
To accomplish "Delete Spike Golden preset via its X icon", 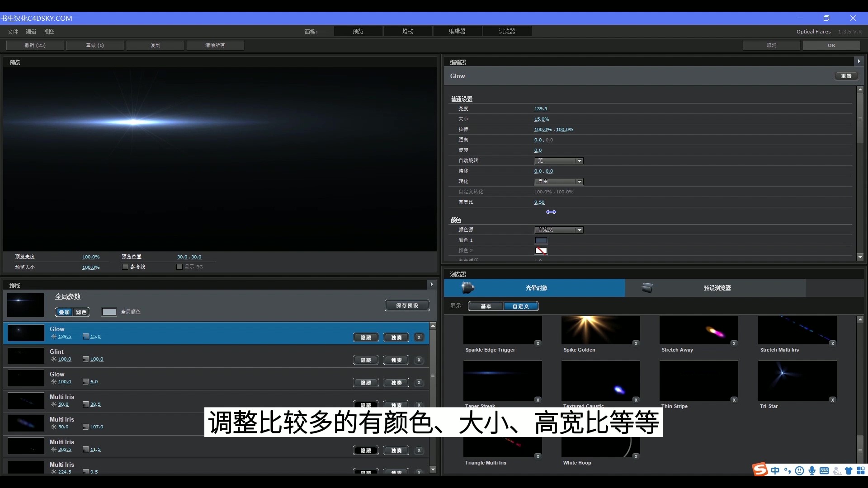I will point(636,343).
